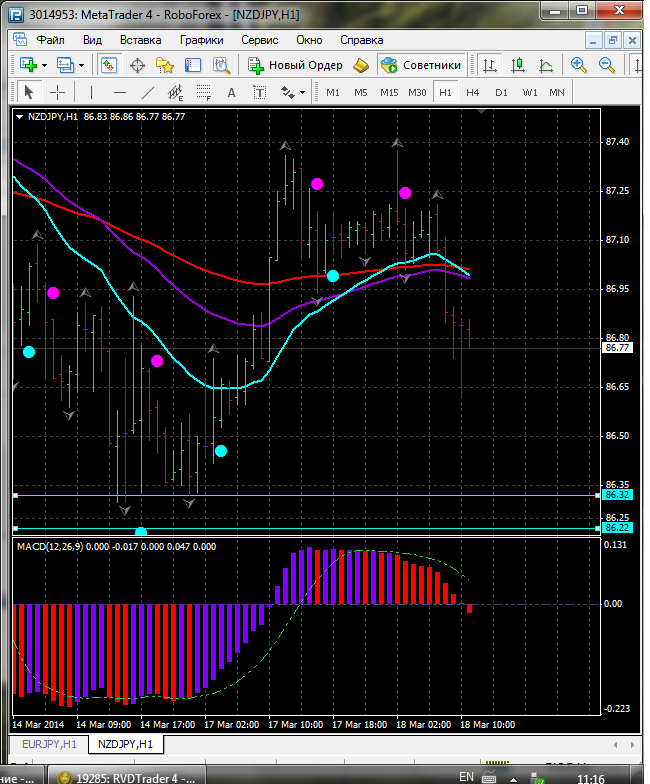The width and height of the screenshot is (650, 784).
Task: Switch the chart to candlesticks
Action: 518,65
